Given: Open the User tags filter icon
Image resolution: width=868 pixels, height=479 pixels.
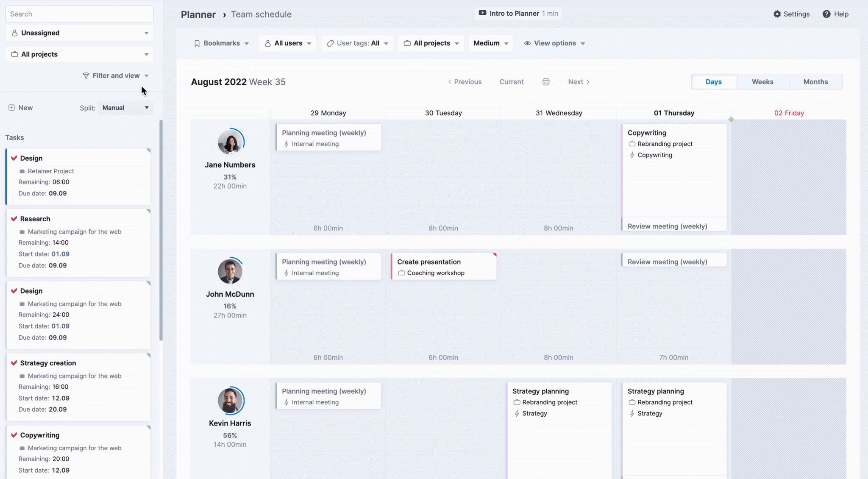Looking at the screenshot, I should (330, 43).
